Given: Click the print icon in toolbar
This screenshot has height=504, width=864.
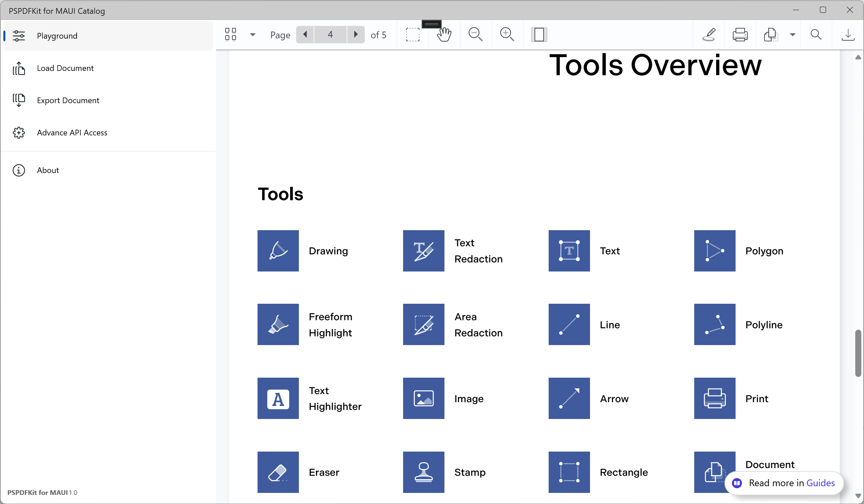Looking at the screenshot, I should click(740, 35).
